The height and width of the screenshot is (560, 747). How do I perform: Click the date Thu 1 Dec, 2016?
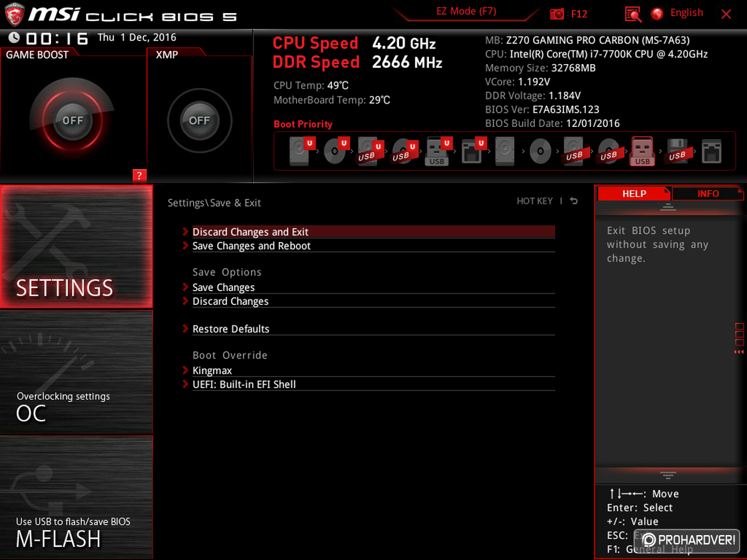point(137,37)
